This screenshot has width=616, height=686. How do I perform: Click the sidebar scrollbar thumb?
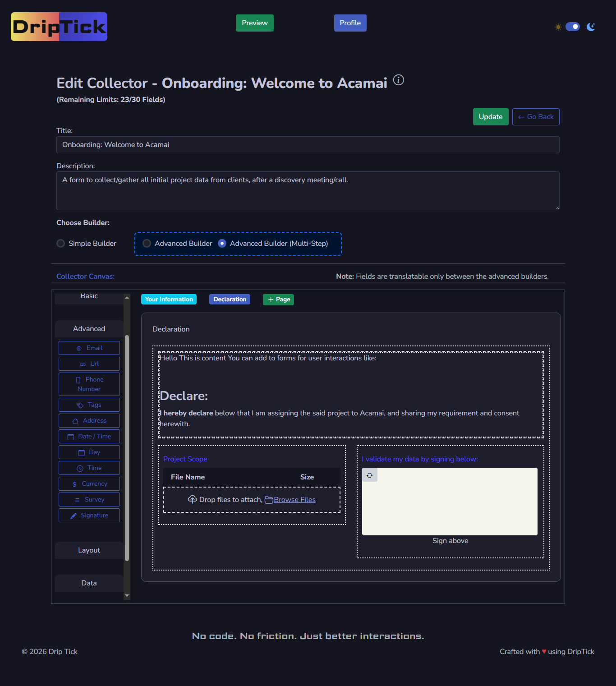127,448
